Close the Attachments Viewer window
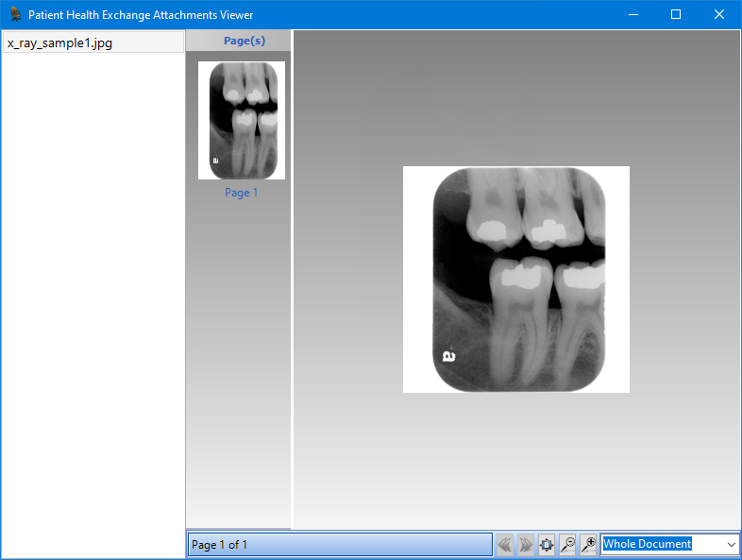This screenshot has height=560, width=742. tap(719, 15)
